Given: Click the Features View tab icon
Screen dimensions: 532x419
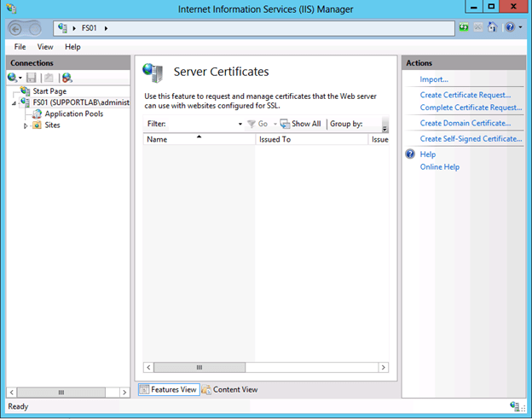Looking at the screenshot, I should [x=144, y=389].
